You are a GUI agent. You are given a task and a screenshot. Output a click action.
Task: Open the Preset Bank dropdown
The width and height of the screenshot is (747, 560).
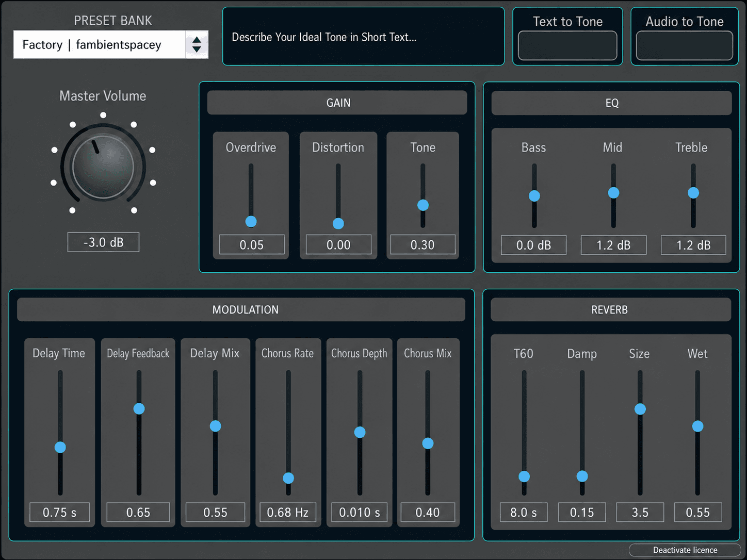(110, 44)
